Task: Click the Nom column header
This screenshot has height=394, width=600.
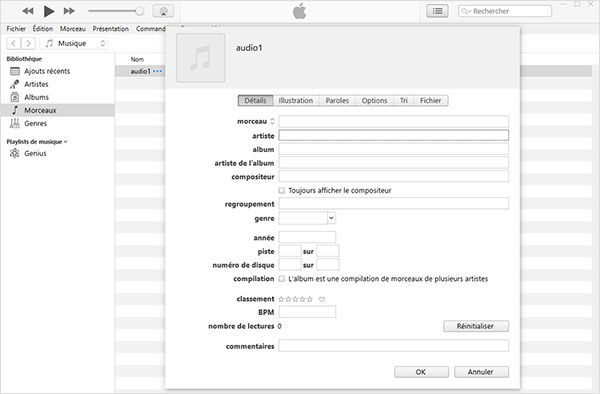Action: point(137,59)
